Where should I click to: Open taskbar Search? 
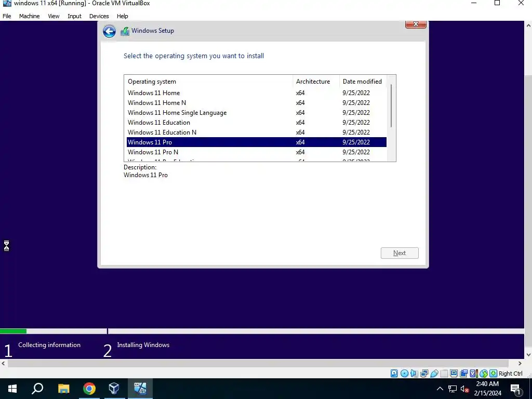click(x=37, y=389)
